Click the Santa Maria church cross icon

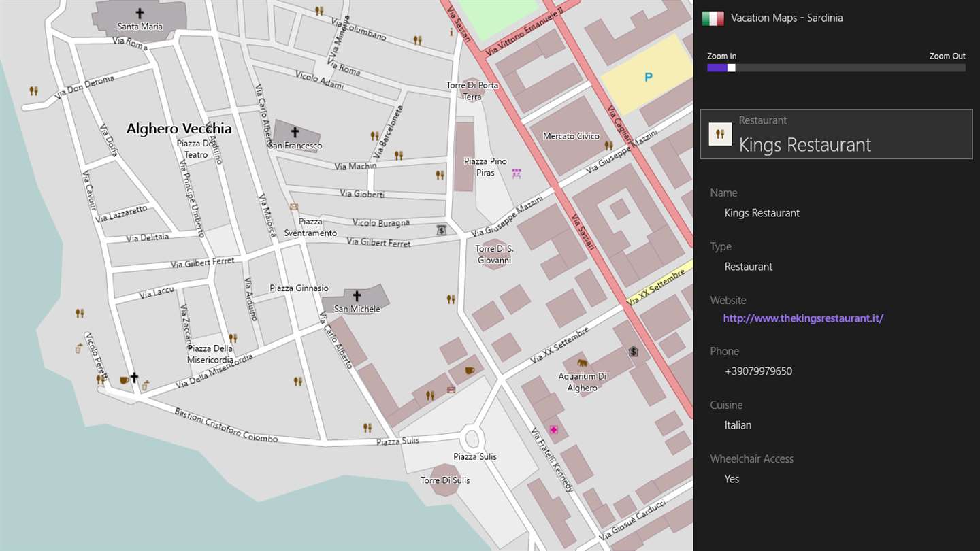coord(140,13)
